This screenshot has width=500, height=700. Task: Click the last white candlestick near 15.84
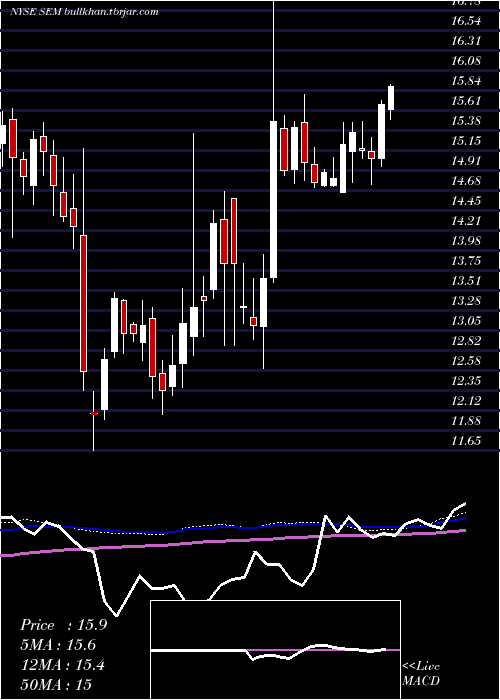tap(391, 98)
